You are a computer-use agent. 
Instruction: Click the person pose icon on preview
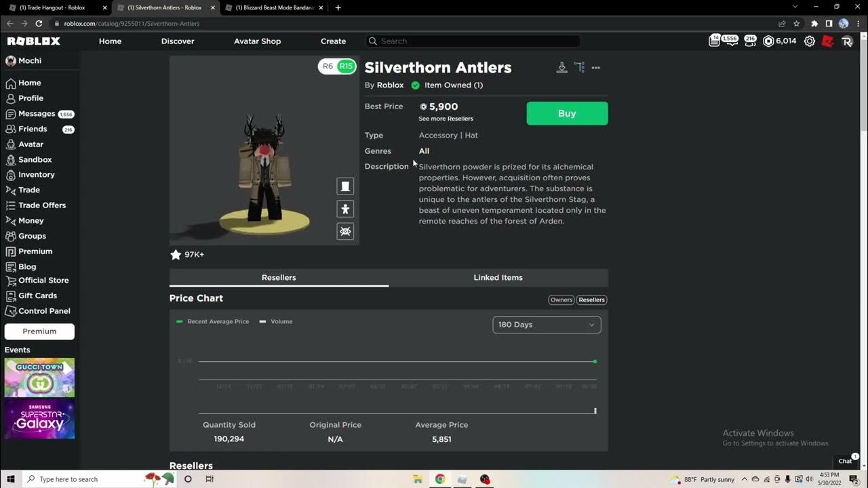point(345,209)
